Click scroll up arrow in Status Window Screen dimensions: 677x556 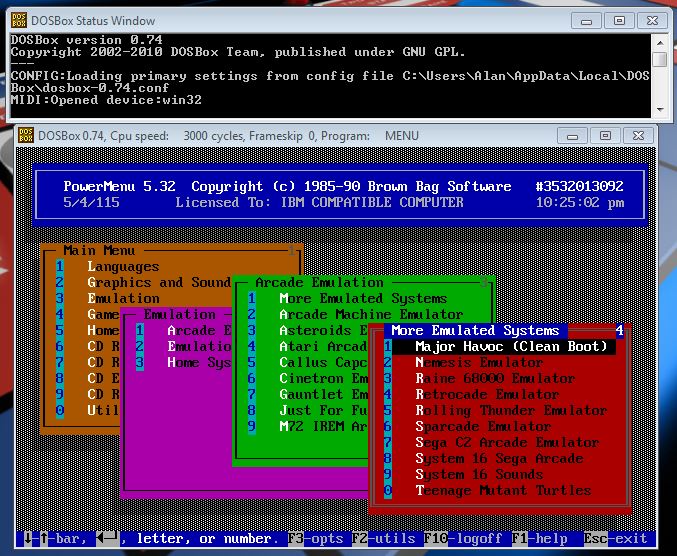660,42
